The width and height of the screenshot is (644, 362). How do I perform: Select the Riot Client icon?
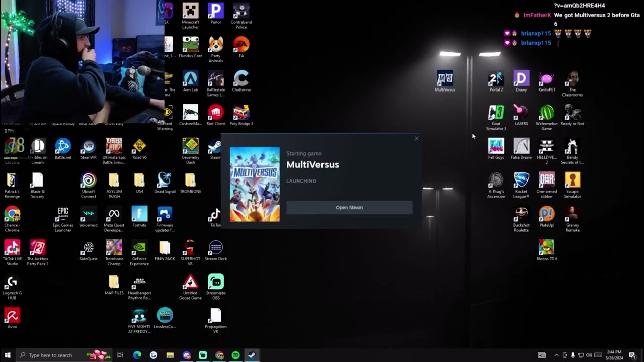[x=216, y=115]
